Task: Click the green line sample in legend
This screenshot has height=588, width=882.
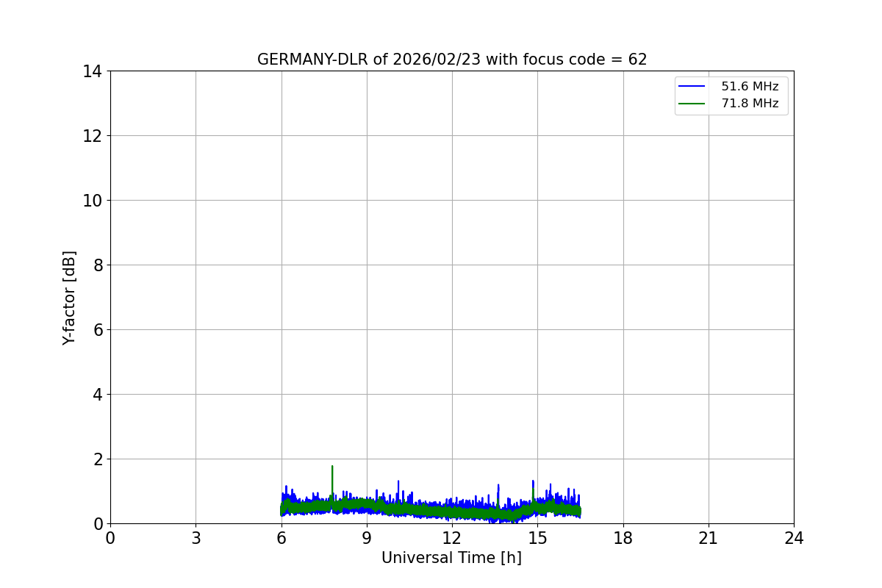Action: point(692,104)
